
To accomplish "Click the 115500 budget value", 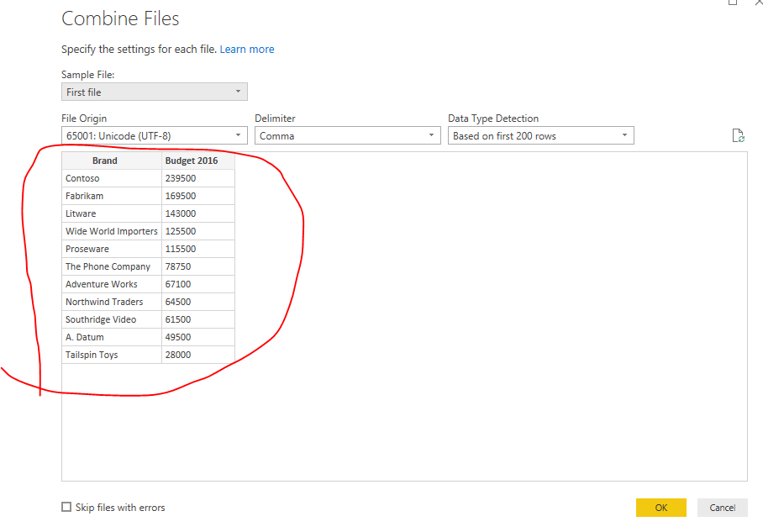I will point(198,249).
